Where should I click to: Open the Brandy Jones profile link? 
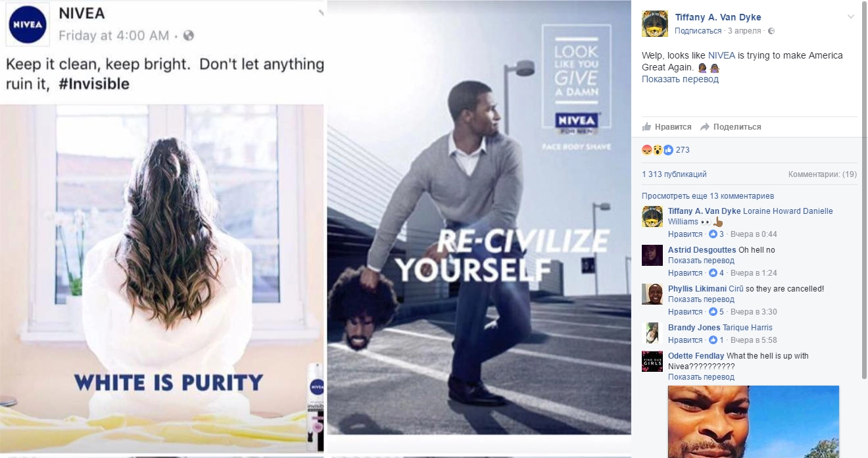tap(694, 328)
